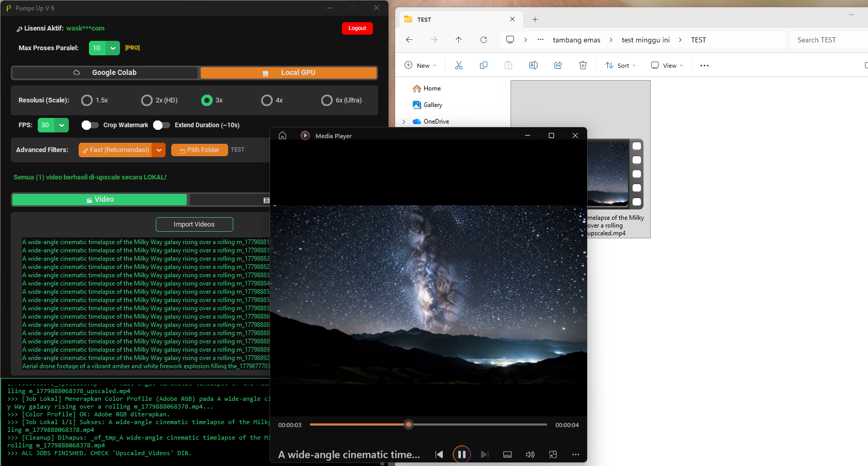Select the 3x resolution radio button
868x466 pixels.
(x=207, y=100)
